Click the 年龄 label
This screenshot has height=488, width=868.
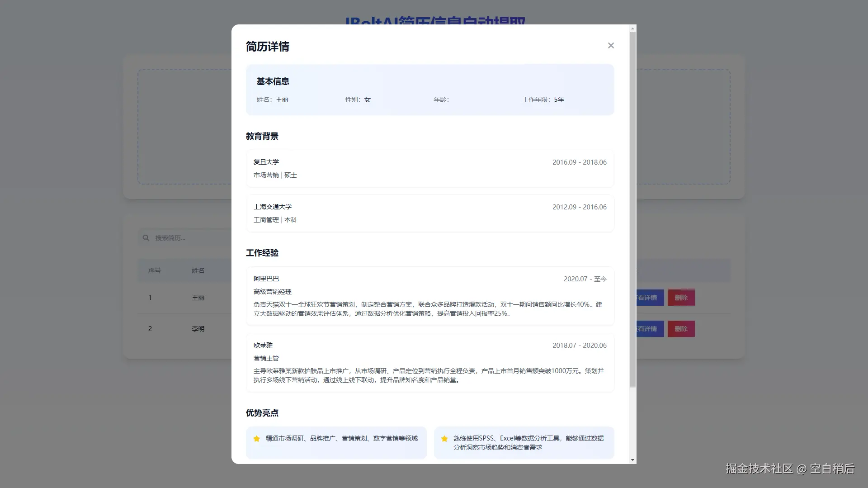click(441, 99)
